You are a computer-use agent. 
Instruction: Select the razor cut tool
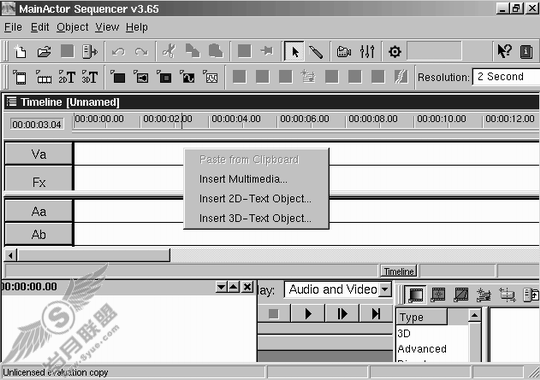point(316,52)
